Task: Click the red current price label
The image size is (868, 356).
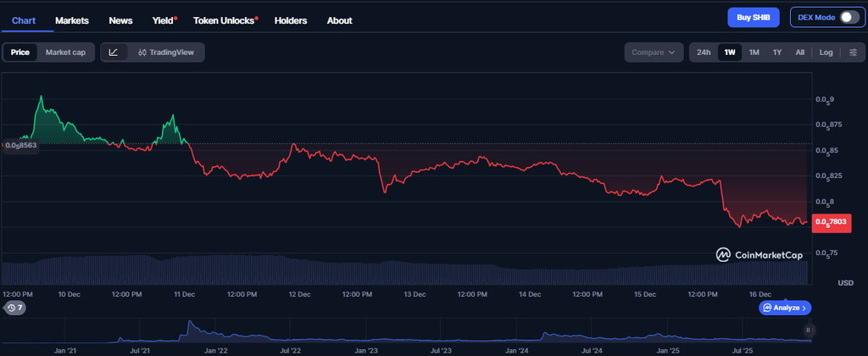Action: click(x=830, y=222)
